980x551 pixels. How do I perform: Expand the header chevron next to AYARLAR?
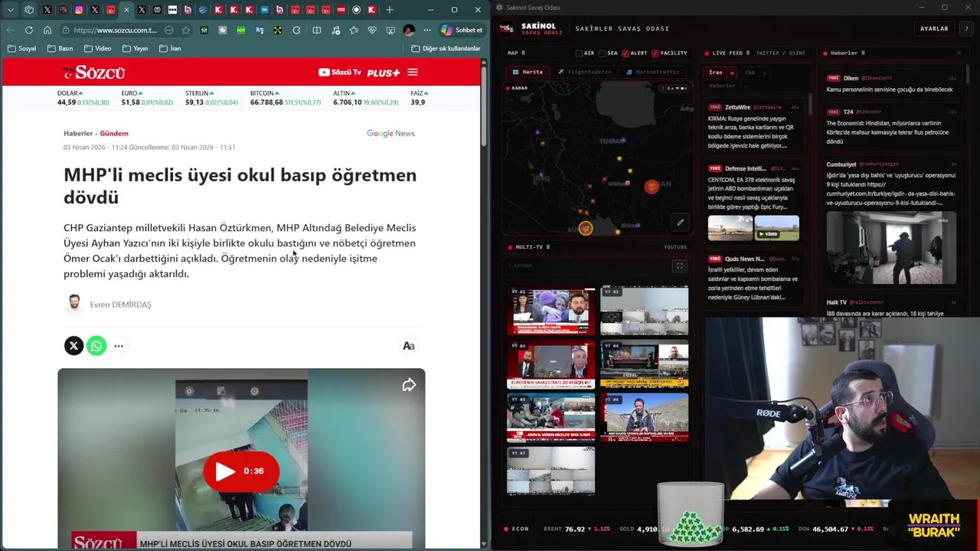967,28
